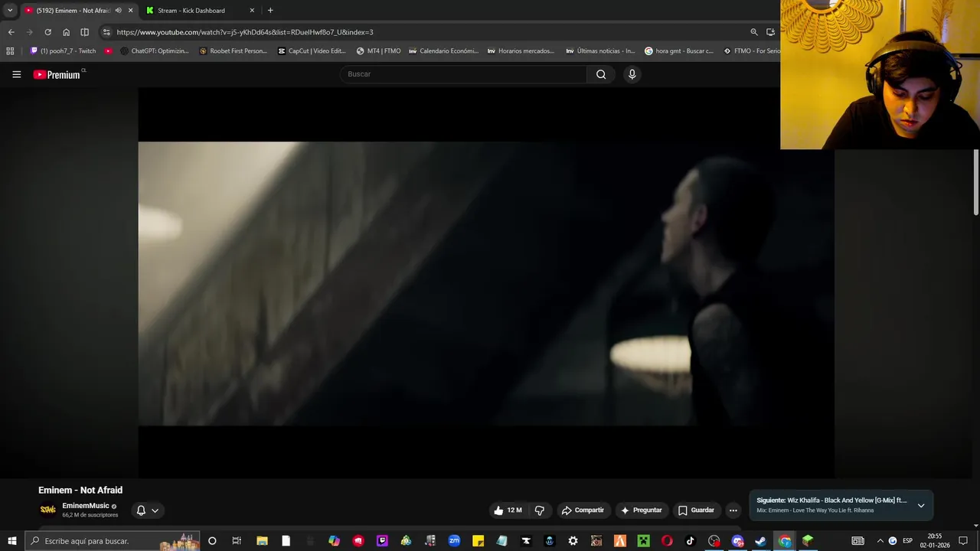Like the Eminem video (12 M)
The image size is (980, 551).
coord(508,510)
